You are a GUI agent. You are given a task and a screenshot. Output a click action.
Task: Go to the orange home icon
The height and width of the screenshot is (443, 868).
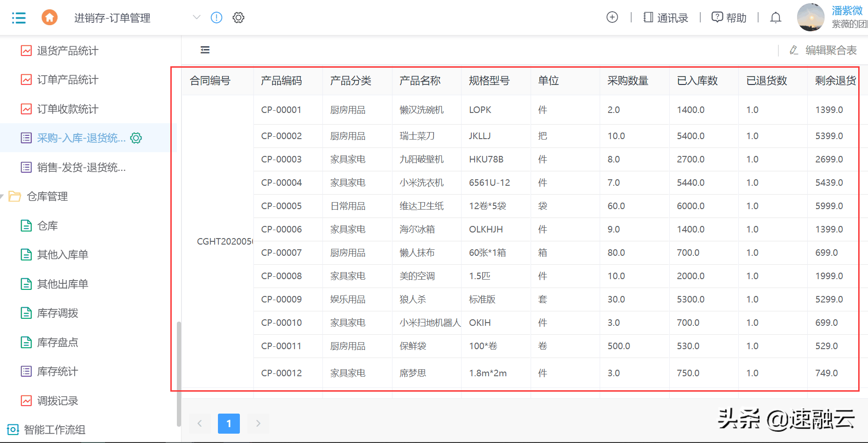[x=49, y=18]
